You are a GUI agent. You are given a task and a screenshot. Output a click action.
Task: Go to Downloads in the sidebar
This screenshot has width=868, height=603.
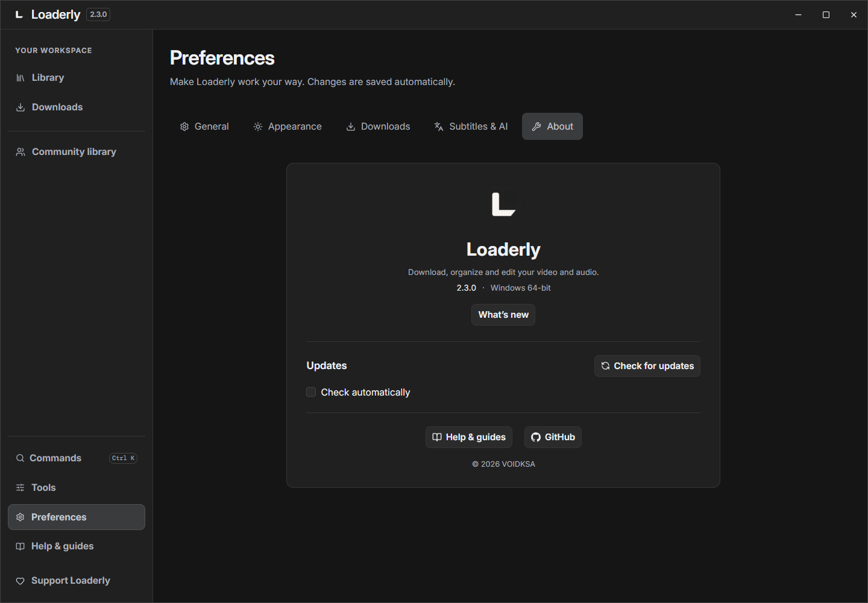point(77,107)
